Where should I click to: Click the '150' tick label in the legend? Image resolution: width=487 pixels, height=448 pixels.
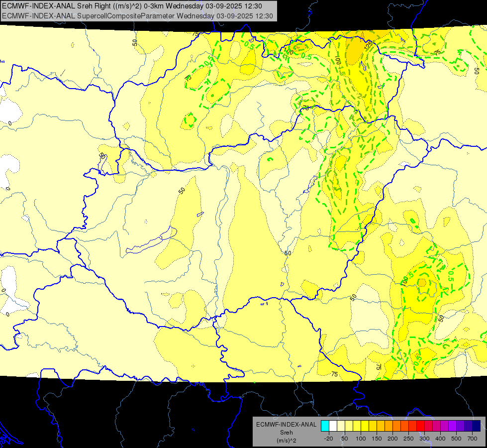(377, 439)
